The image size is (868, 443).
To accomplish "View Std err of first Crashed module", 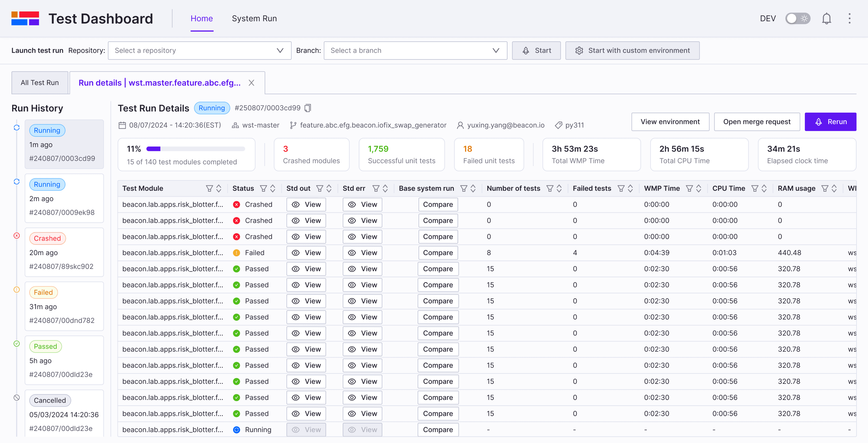I will click(x=362, y=204).
